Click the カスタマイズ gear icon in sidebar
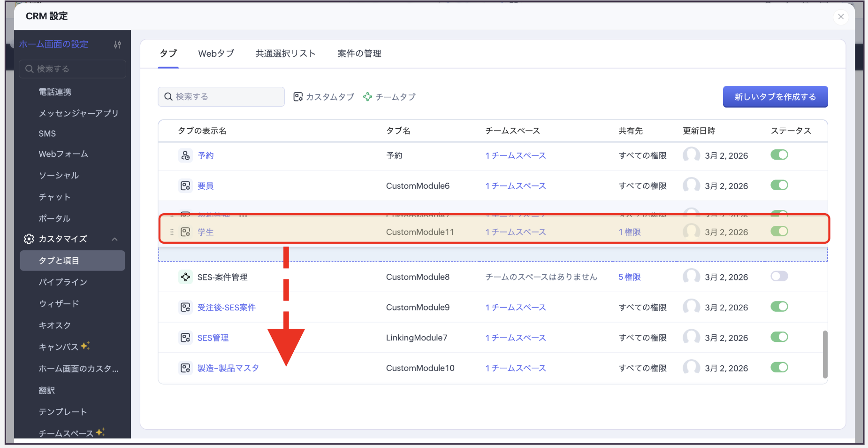This screenshot has height=448, width=868. [x=29, y=239]
